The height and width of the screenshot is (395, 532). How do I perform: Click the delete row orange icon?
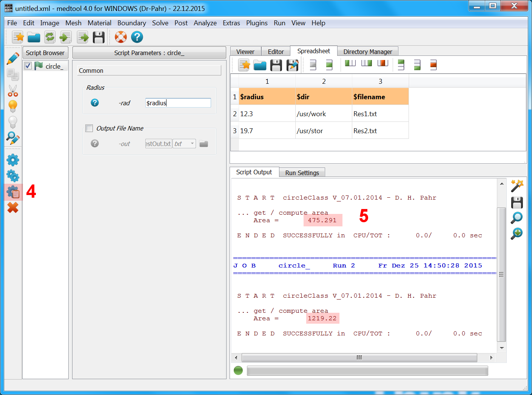click(x=433, y=65)
